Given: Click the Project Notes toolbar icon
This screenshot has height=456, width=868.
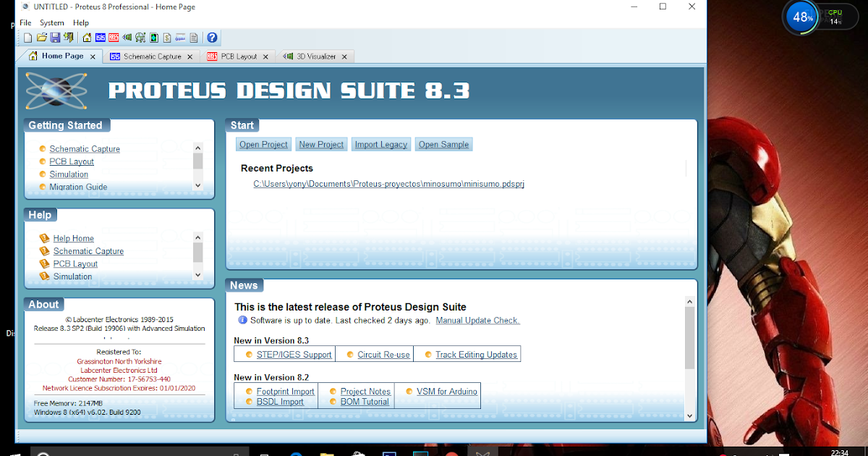Looking at the screenshot, I should tap(193, 38).
